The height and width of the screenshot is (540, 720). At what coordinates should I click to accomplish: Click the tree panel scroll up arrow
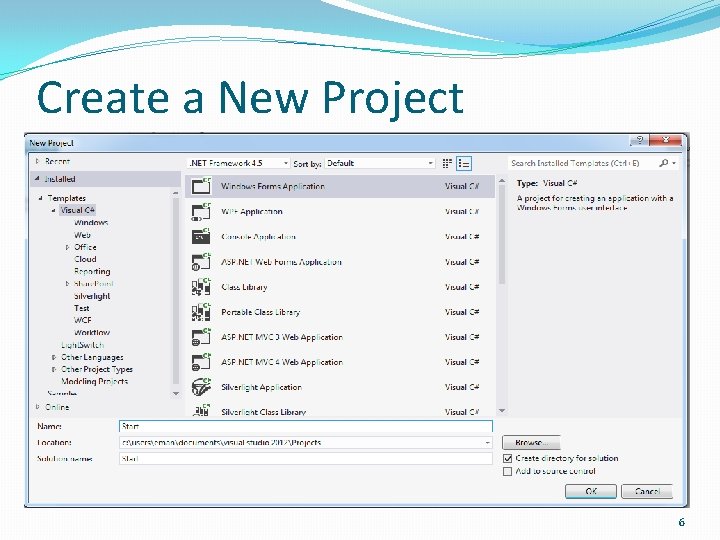(176, 194)
